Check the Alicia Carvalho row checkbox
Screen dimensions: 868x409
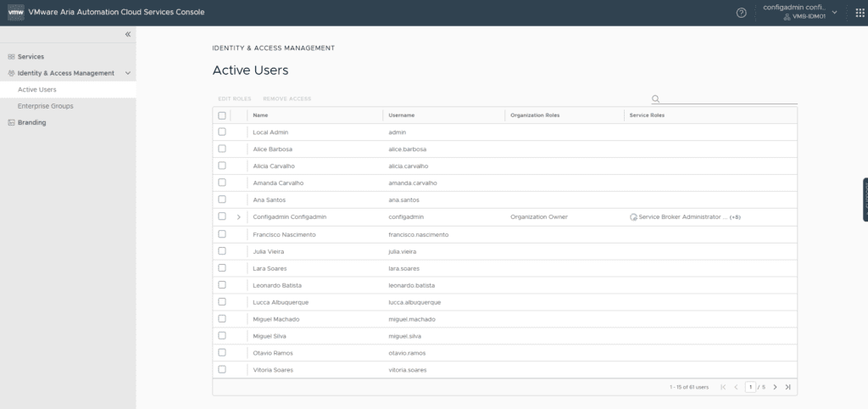222,165
